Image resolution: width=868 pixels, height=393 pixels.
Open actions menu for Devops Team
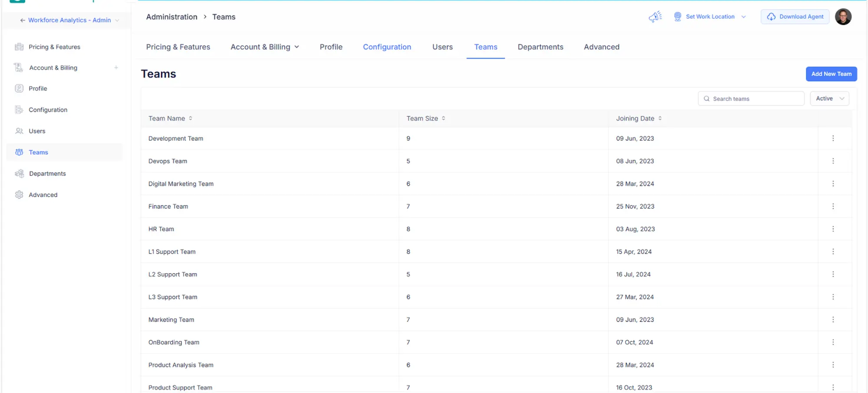coord(833,161)
